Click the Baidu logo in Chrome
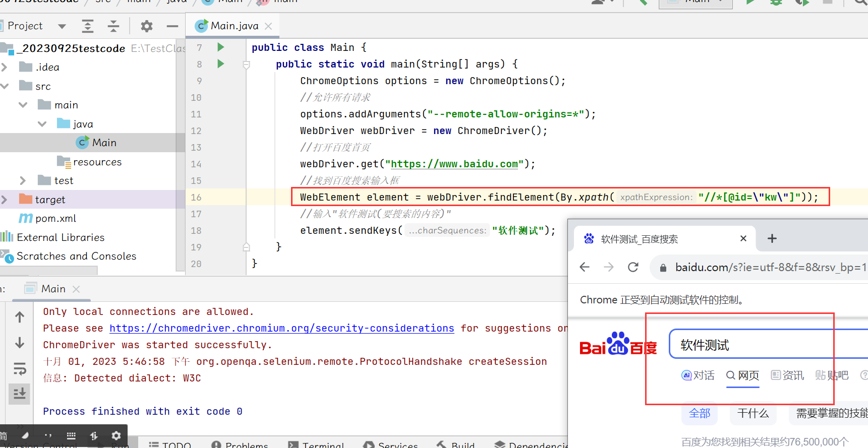Screen dimensions: 868x448 tap(618, 344)
